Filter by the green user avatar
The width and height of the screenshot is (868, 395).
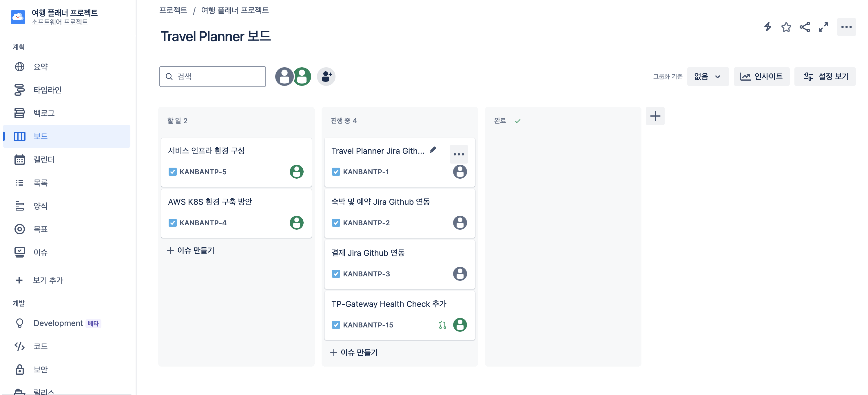pyautogui.click(x=302, y=77)
